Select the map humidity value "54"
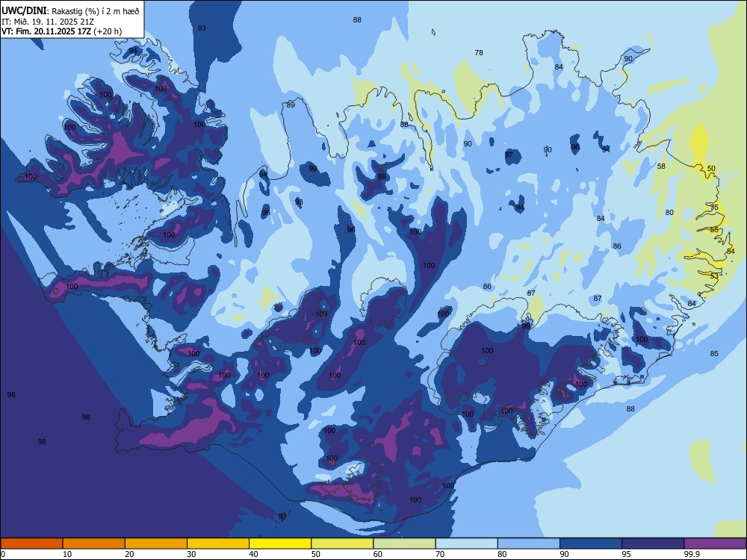The height and width of the screenshot is (560, 747). click(731, 251)
